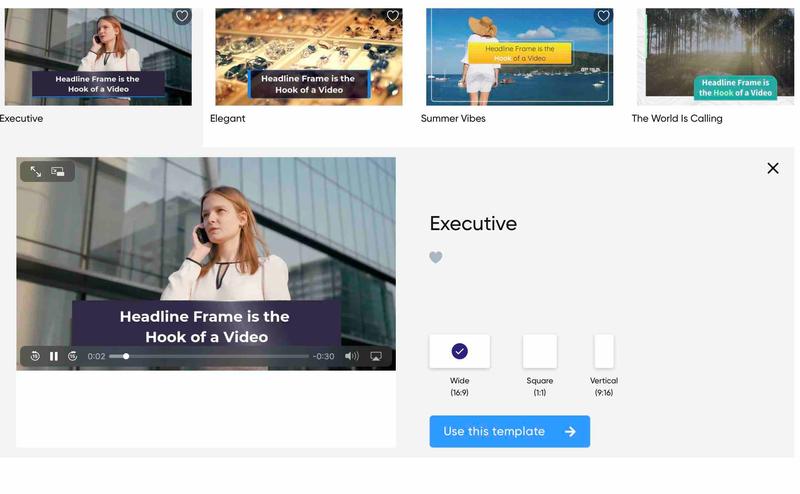Favorite the Elegant template heart icon
The width and height of the screenshot is (800, 494).
[x=393, y=16]
